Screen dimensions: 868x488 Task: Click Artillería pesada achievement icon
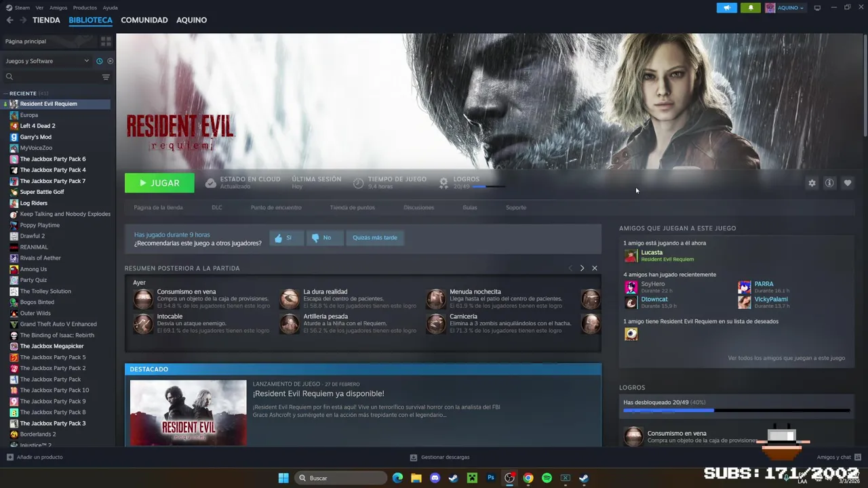tap(290, 323)
